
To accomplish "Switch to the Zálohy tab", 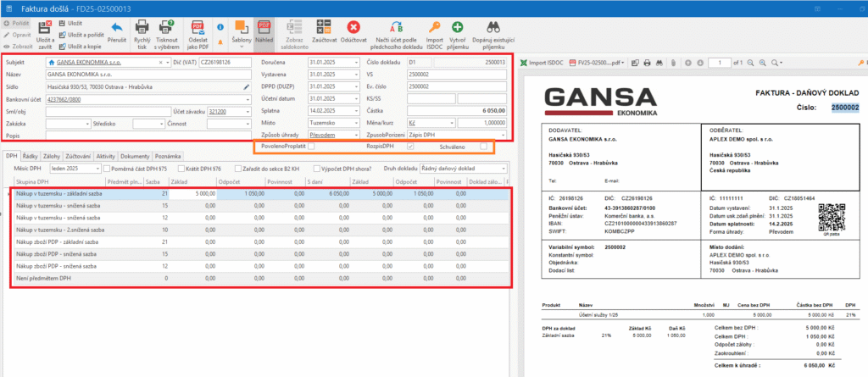I will [x=51, y=156].
